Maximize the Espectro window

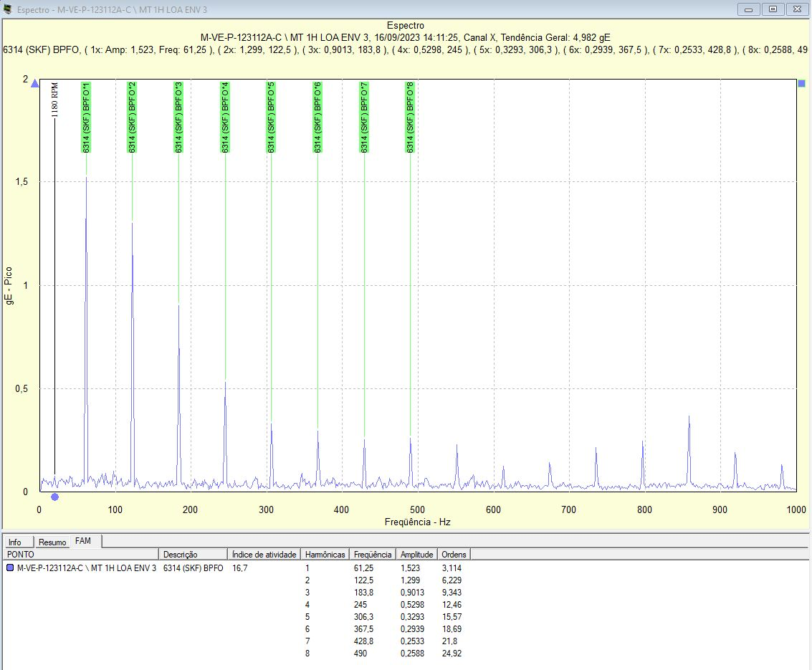773,9
